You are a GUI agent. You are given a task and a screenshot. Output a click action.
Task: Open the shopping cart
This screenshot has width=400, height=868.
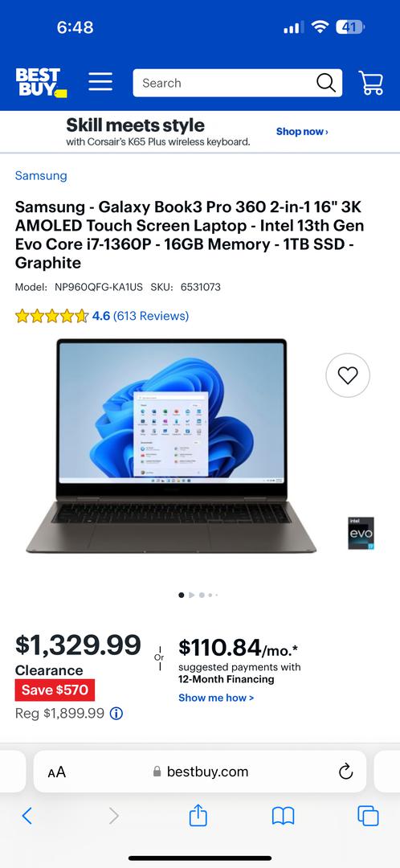pos(371,83)
